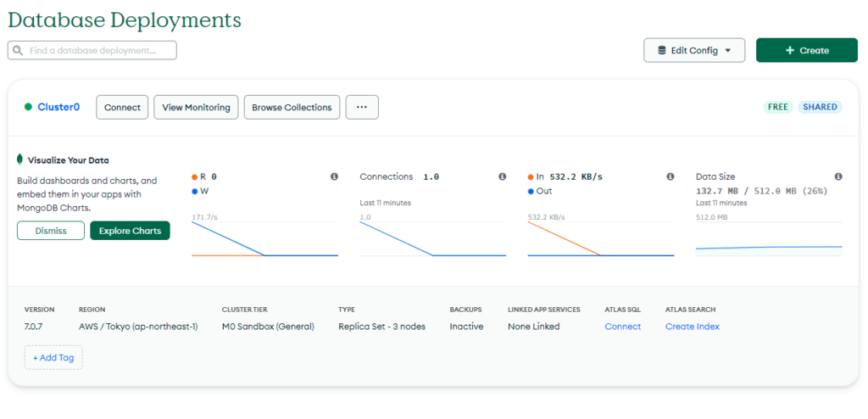Screen dimensions: 868x419
Task: Click the orange In legend dot
Action: [531, 177]
